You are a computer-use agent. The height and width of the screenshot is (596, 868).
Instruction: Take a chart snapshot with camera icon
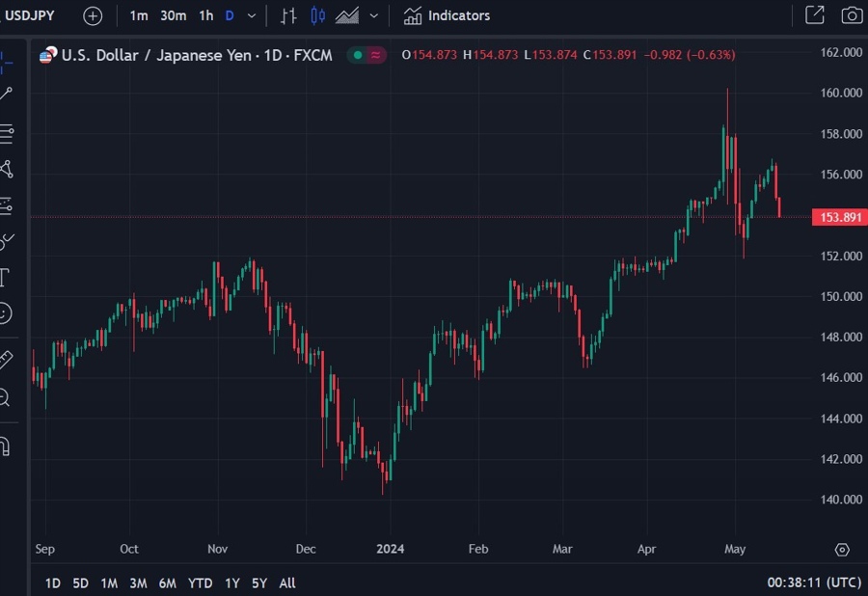pos(850,15)
